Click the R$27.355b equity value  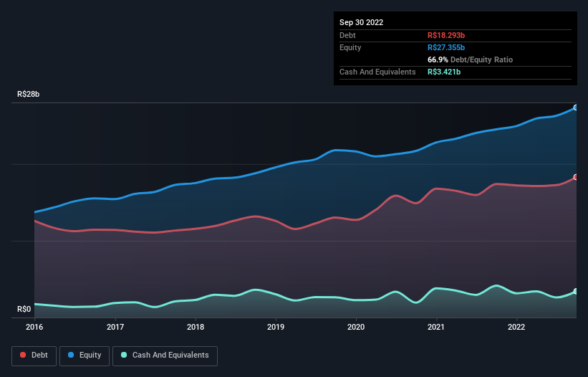(446, 47)
